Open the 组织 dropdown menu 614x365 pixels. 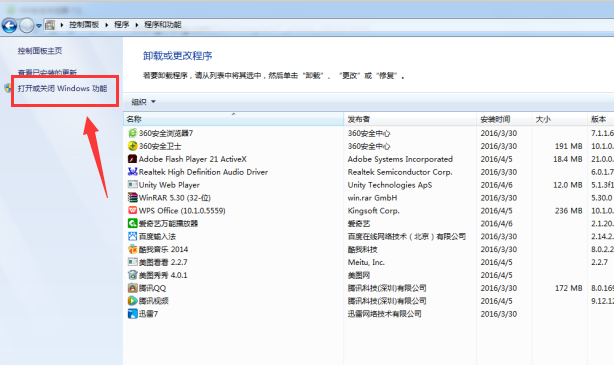tap(143, 102)
